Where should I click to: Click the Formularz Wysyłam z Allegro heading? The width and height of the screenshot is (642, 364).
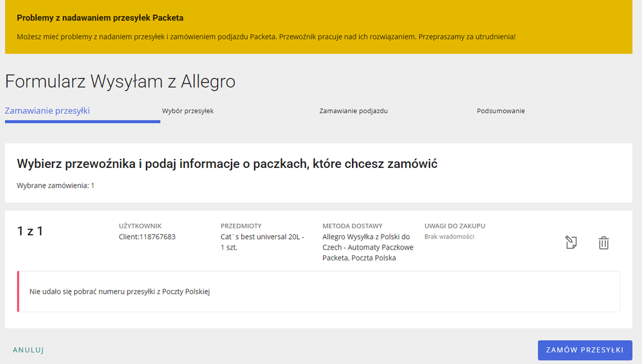tap(120, 81)
